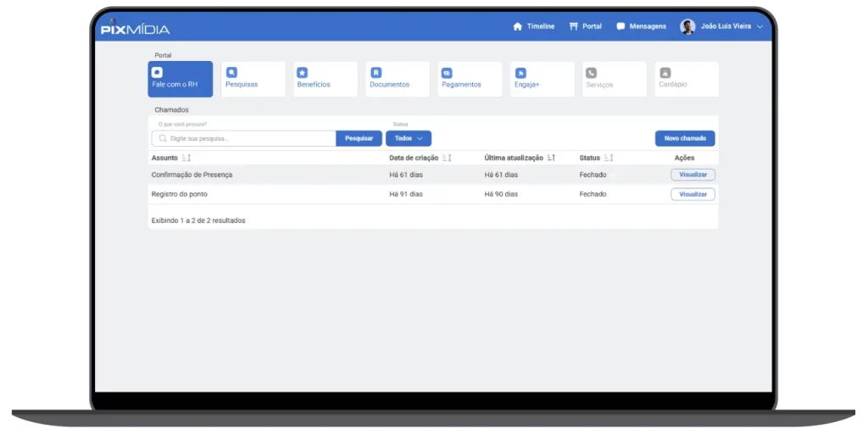The image size is (868, 434).
Task: Click the Novo chamado button
Action: point(685,138)
